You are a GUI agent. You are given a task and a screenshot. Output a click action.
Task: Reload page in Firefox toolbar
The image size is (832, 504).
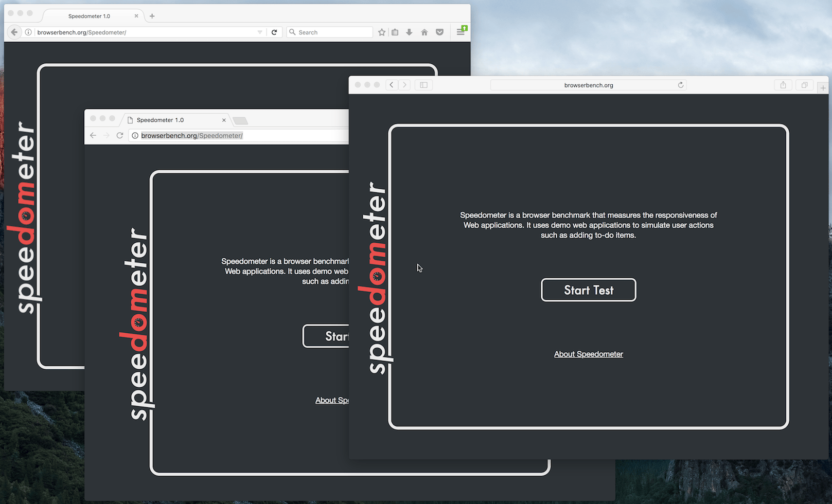pyautogui.click(x=274, y=32)
